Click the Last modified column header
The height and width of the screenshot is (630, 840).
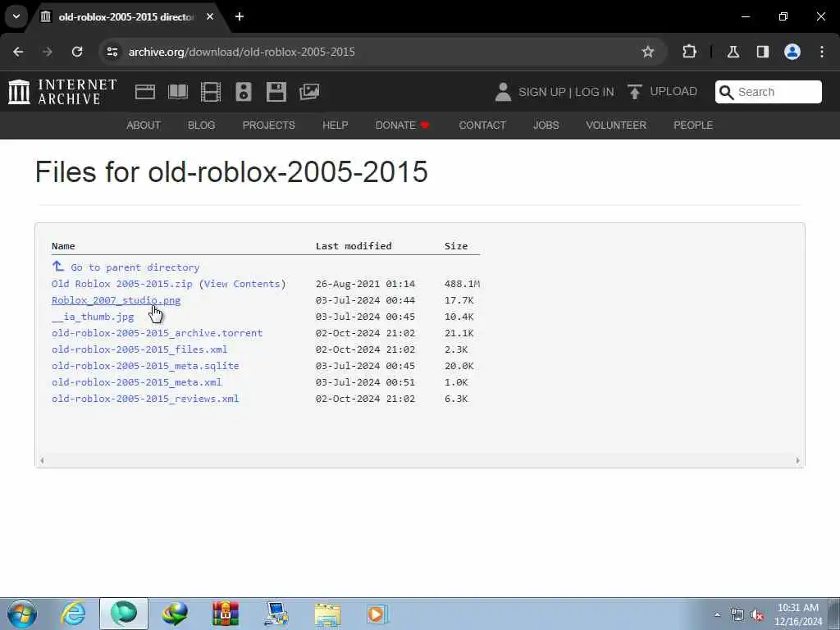pos(354,246)
